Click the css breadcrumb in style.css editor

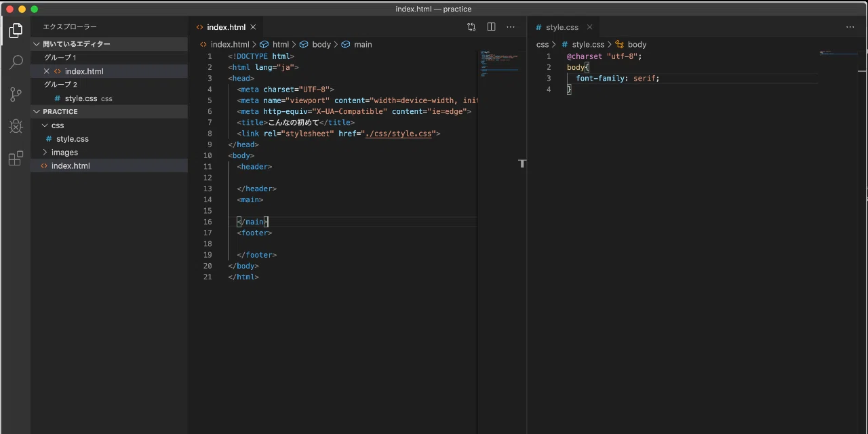pyautogui.click(x=542, y=44)
